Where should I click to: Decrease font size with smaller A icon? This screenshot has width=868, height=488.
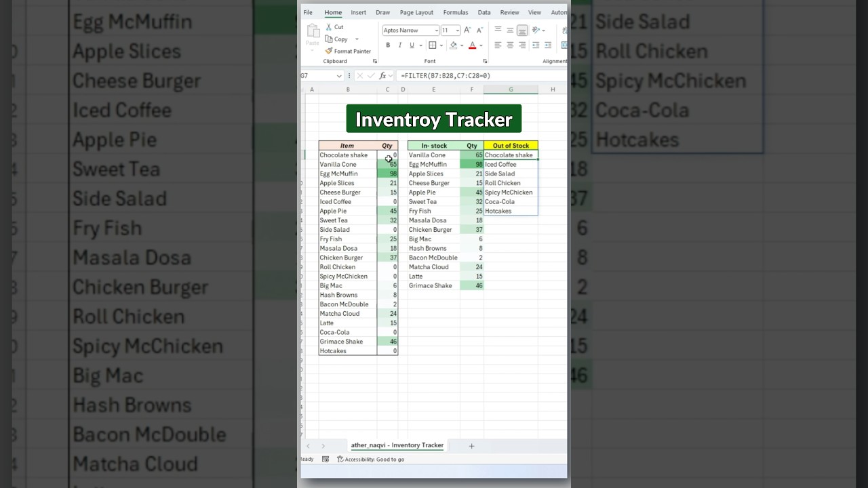click(479, 30)
